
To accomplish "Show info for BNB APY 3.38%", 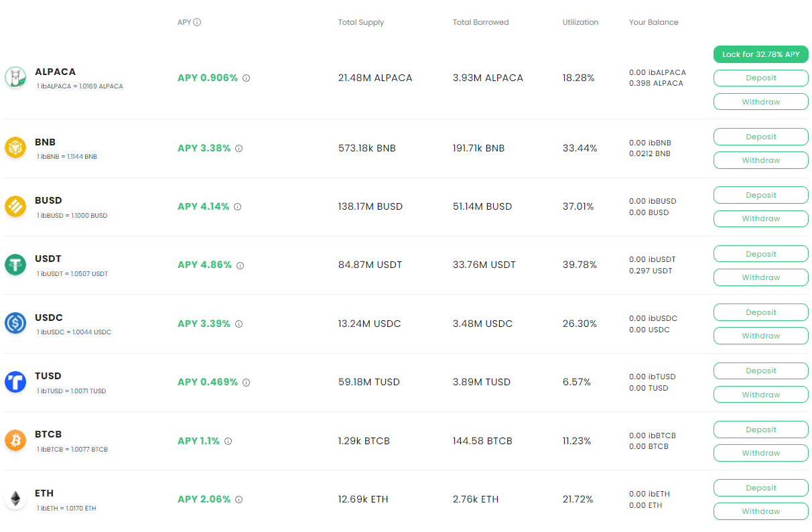I will (239, 149).
